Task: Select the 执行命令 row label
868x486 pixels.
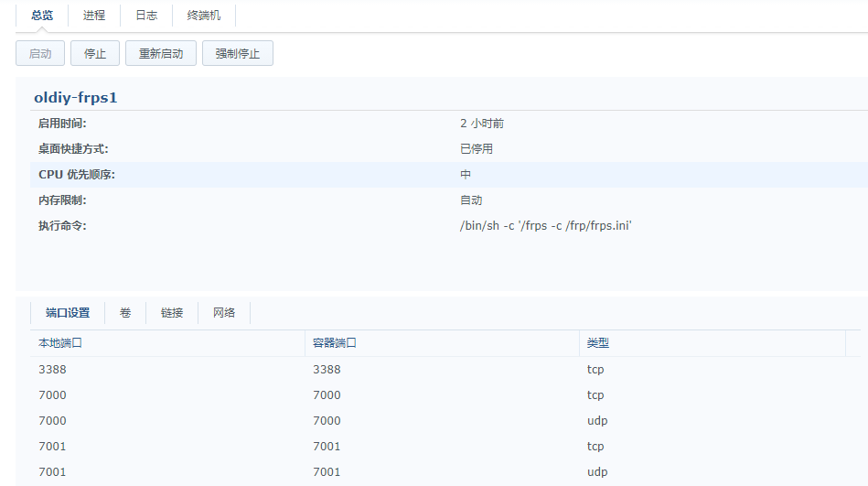Action: pos(62,225)
